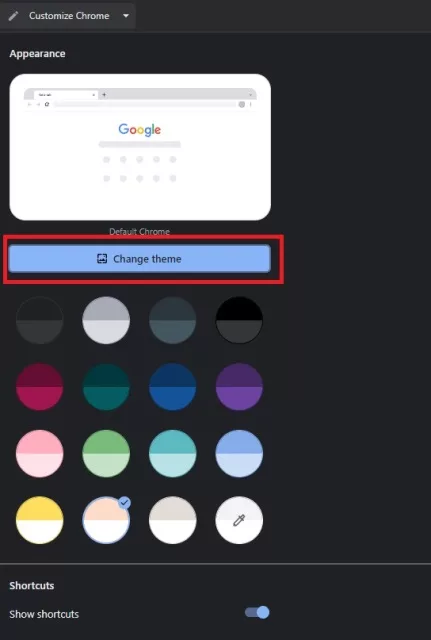The width and height of the screenshot is (431, 640).
Task: Open the custom color eyedropper picker
Action: pyautogui.click(x=239, y=520)
